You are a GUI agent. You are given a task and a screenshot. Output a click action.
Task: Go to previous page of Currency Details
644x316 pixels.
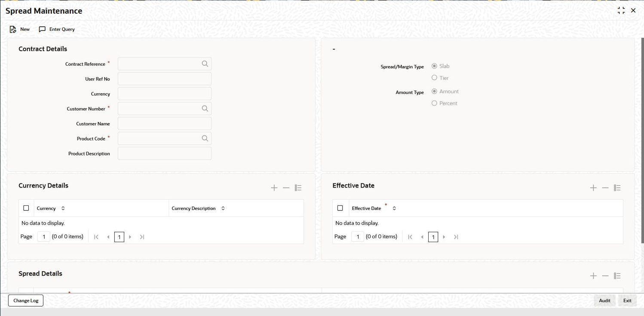click(108, 237)
